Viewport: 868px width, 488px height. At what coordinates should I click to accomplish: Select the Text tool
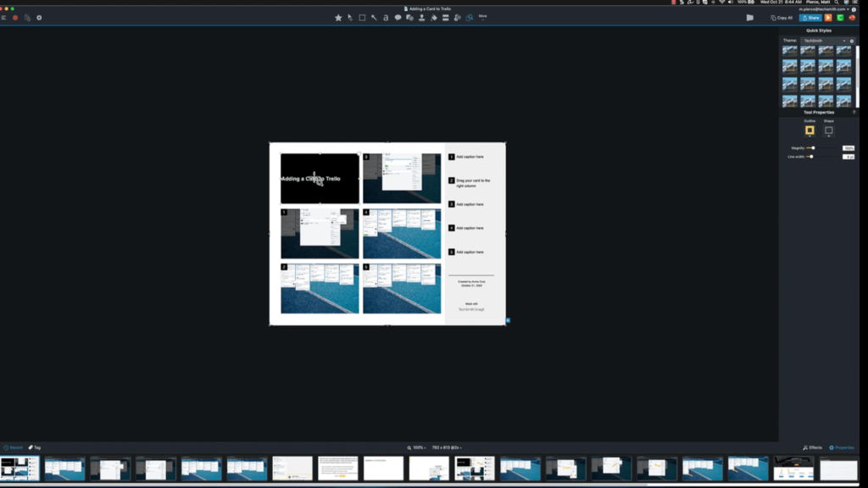pyautogui.click(x=386, y=18)
